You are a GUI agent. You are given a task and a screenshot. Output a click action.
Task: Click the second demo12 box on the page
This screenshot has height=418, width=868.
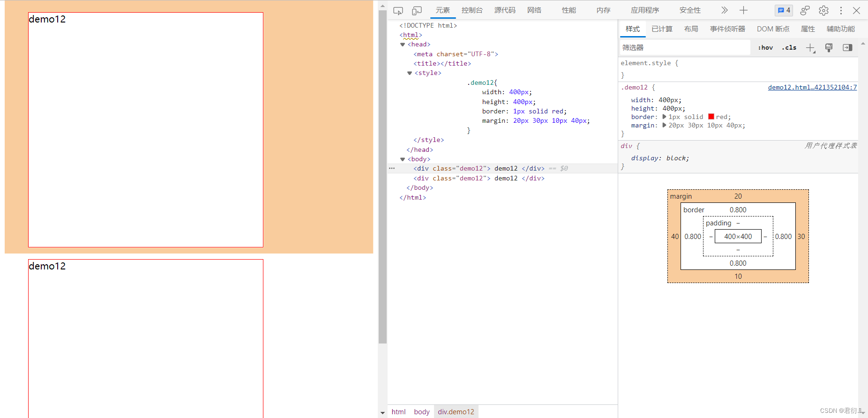pos(146,338)
